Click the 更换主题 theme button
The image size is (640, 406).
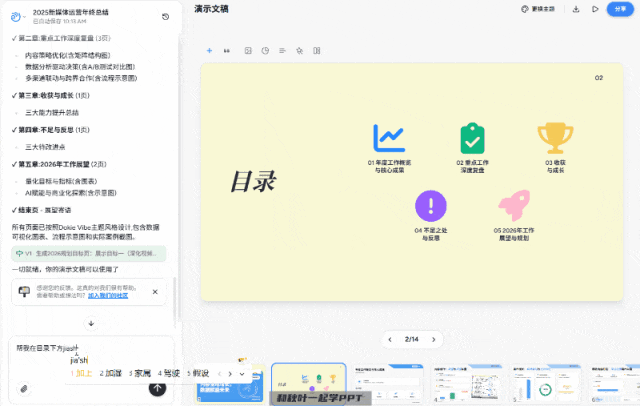click(538, 9)
